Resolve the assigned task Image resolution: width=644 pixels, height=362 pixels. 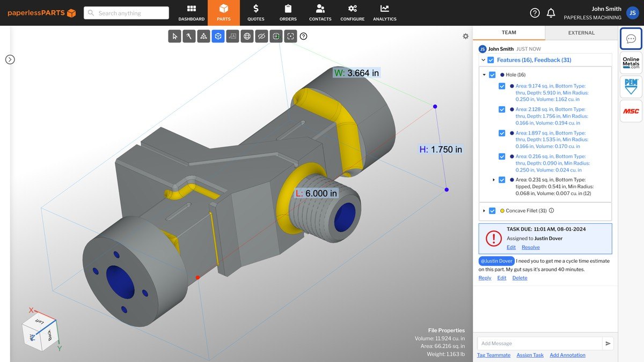(531, 247)
